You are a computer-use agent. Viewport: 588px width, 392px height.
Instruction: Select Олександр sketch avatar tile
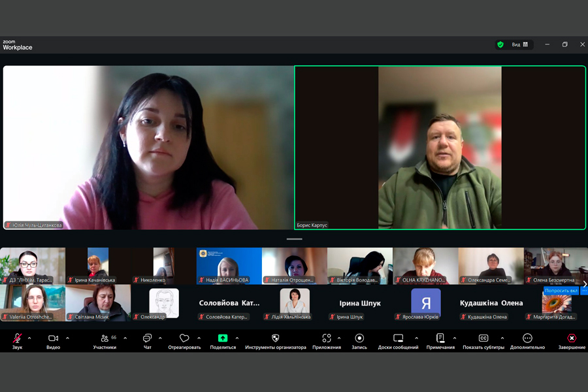coord(163,302)
